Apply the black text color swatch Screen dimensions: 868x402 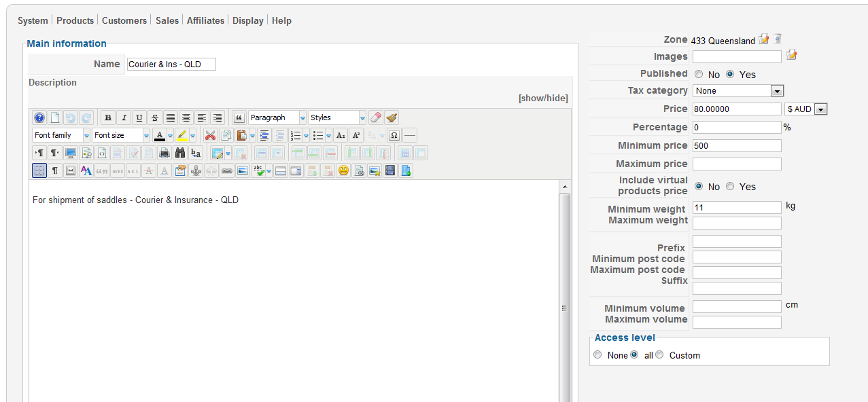tap(160, 135)
